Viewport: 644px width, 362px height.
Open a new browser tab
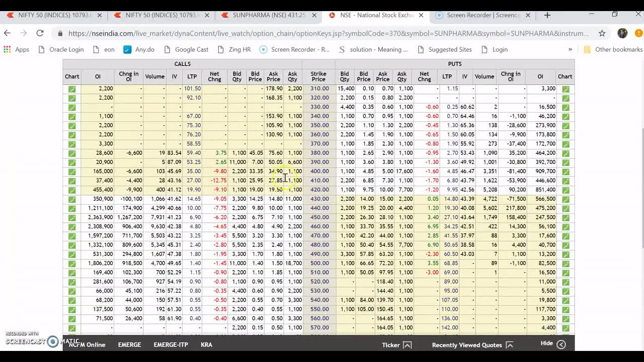point(547,15)
